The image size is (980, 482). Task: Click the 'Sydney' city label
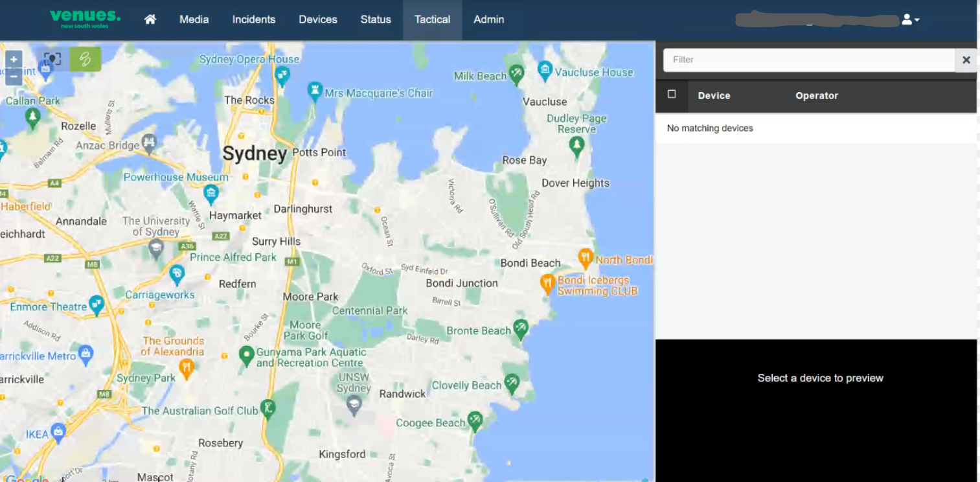coord(255,154)
